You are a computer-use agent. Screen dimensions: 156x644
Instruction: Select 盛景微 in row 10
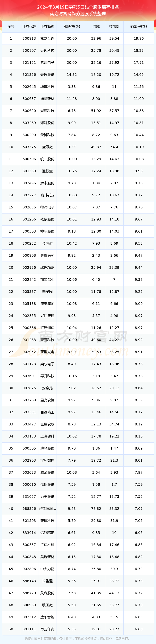[47, 147]
